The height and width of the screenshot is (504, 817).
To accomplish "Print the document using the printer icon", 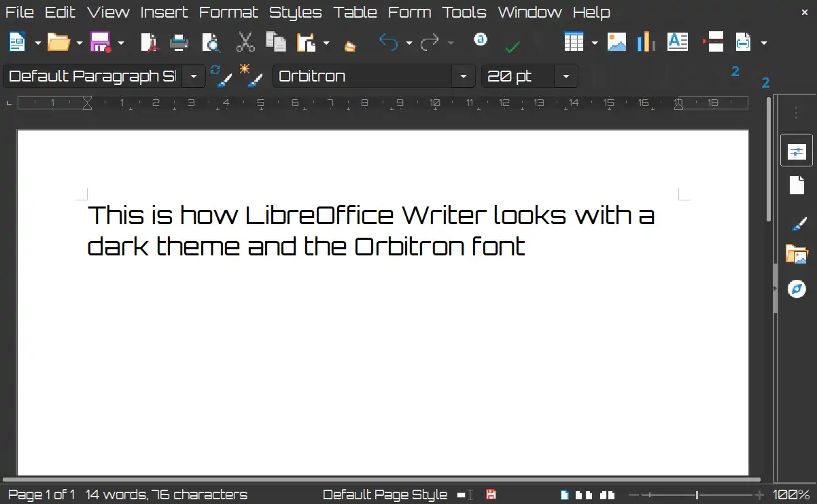I will tap(179, 43).
